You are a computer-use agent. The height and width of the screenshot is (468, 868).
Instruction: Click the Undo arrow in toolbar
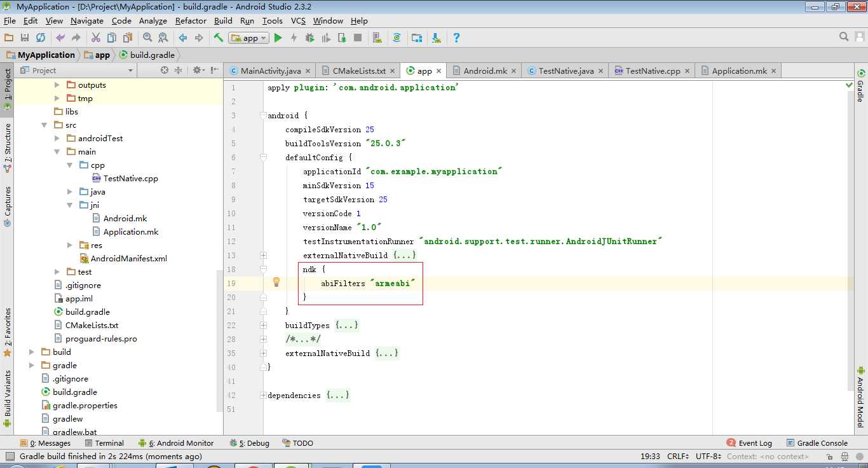[x=60, y=38]
